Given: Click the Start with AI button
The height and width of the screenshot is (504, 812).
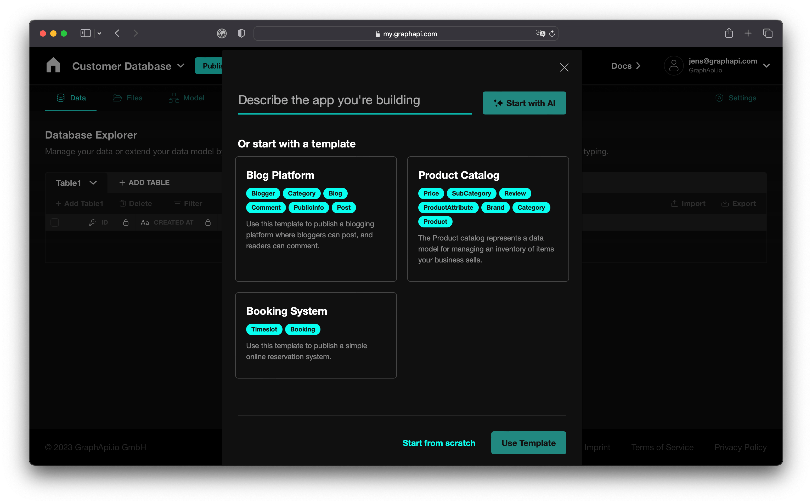Looking at the screenshot, I should tap(524, 103).
